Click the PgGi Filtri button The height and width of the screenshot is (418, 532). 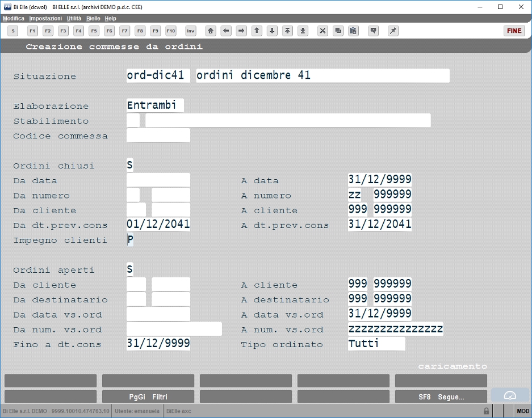pos(148,396)
